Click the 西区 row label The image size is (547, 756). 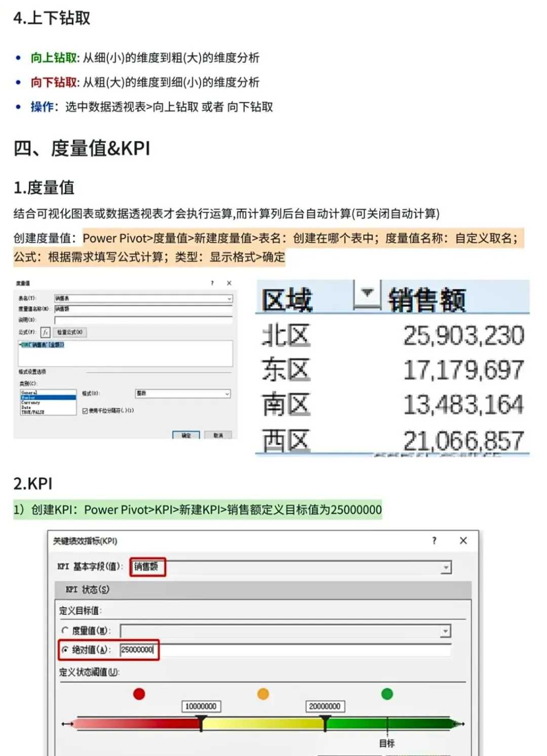tap(286, 440)
